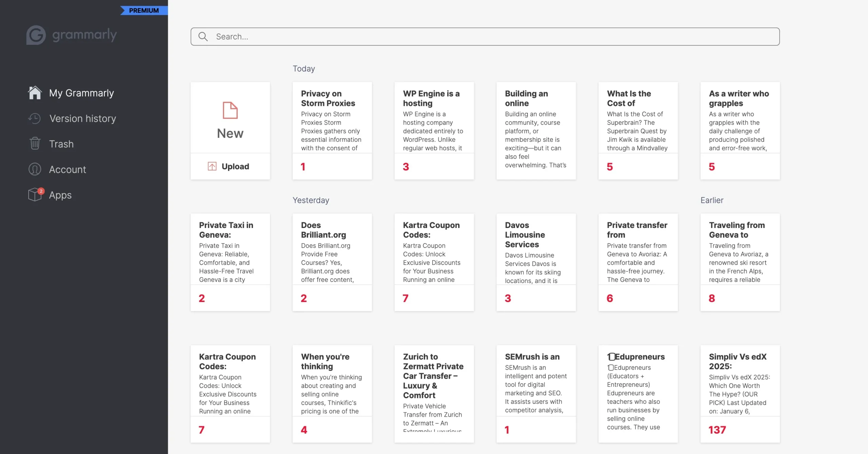The image size is (868, 454).
Task: Click alert count 8 on Traveling from Geneva card
Action: 712,298
